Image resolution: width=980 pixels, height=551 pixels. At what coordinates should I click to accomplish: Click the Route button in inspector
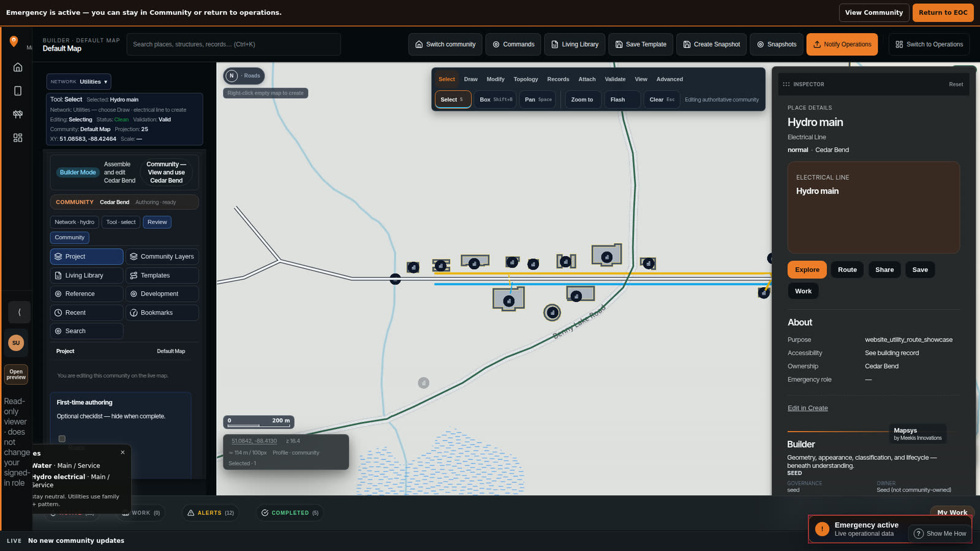(x=847, y=270)
